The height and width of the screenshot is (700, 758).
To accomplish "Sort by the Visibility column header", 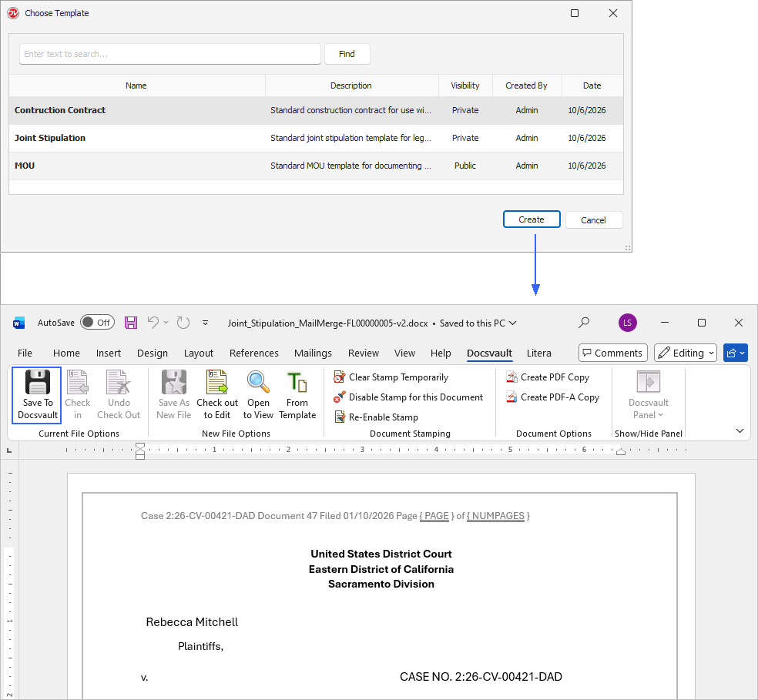I will (x=465, y=85).
